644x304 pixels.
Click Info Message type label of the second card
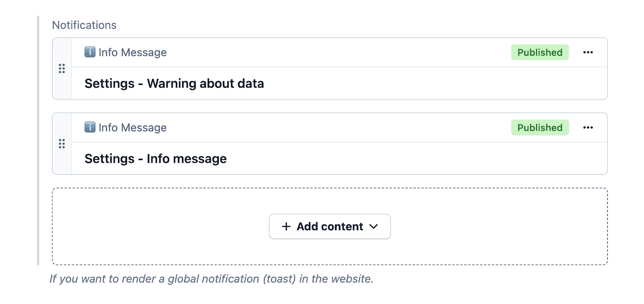click(x=132, y=128)
